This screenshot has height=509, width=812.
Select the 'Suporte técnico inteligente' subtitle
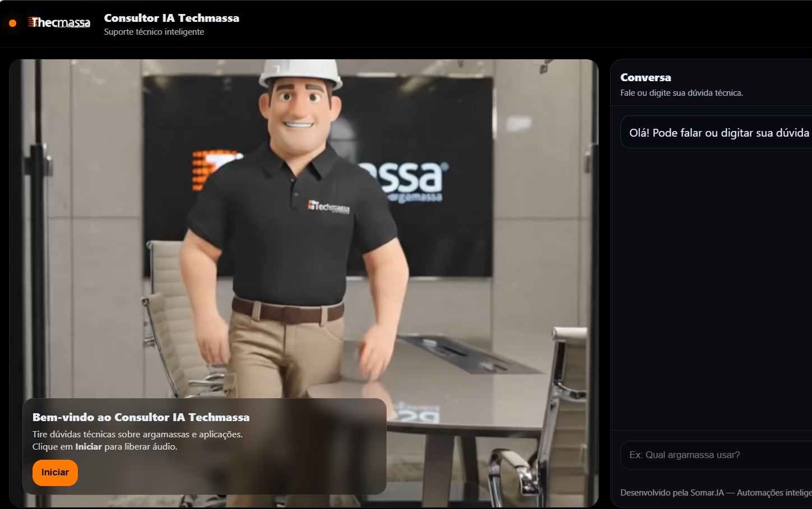tap(154, 32)
